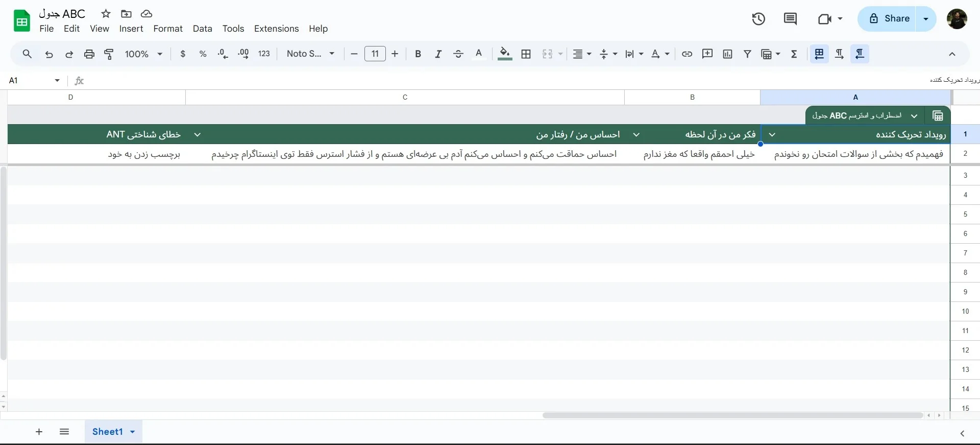Click the font size input field
This screenshot has height=445, width=980.
click(375, 54)
